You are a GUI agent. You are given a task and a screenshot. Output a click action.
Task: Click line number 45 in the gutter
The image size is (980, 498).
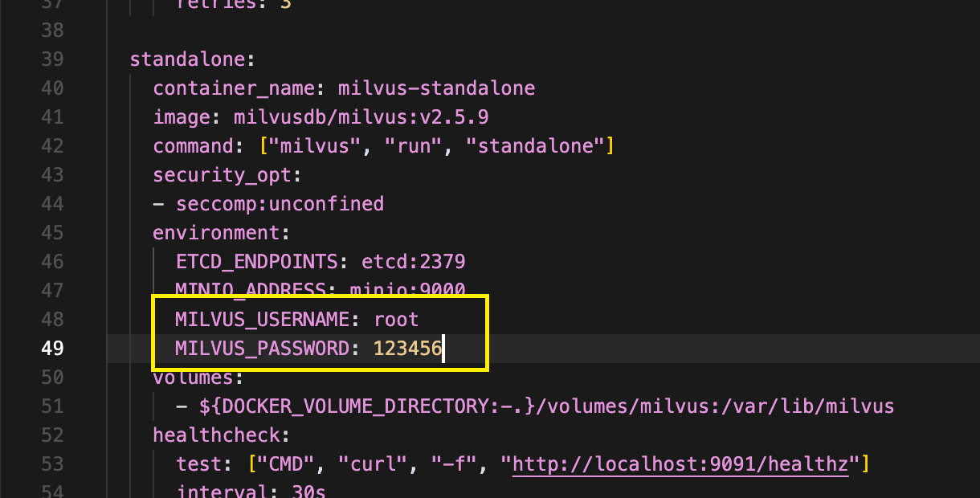click(52, 232)
